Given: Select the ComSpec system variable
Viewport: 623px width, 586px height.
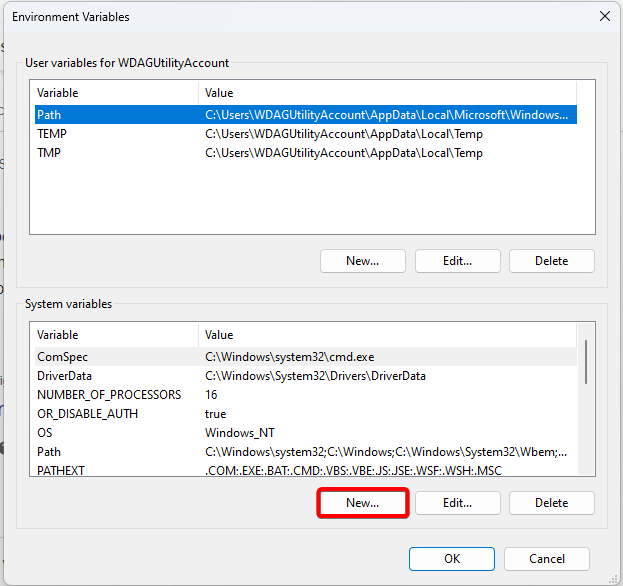Looking at the screenshot, I should point(306,357).
